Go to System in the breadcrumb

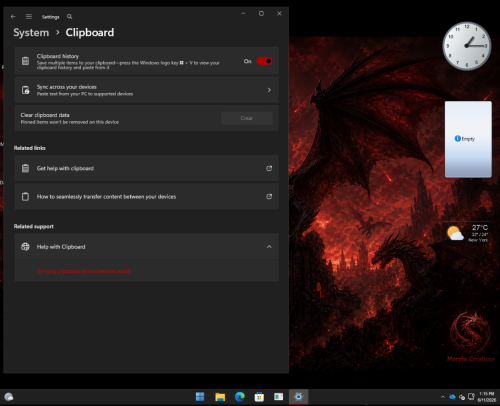(31, 33)
